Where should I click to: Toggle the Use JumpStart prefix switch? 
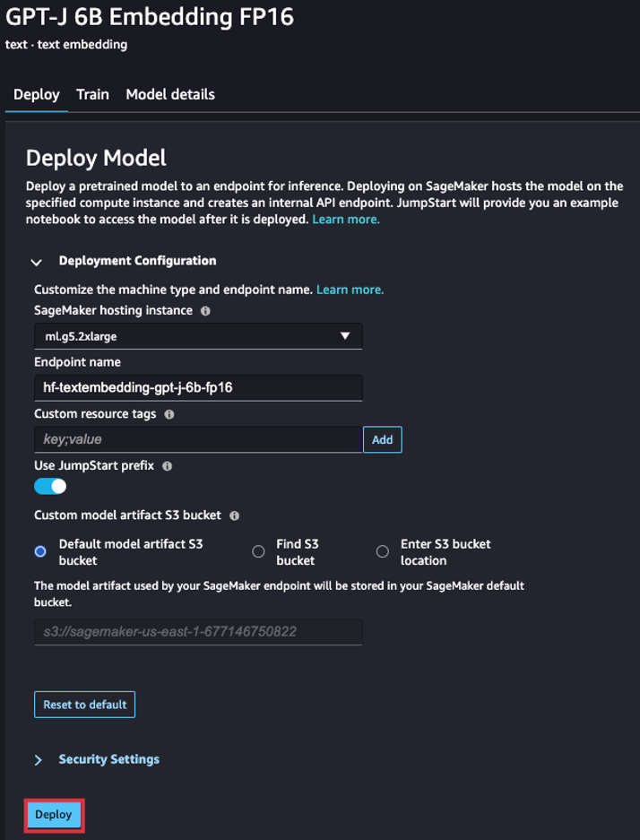pos(50,487)
